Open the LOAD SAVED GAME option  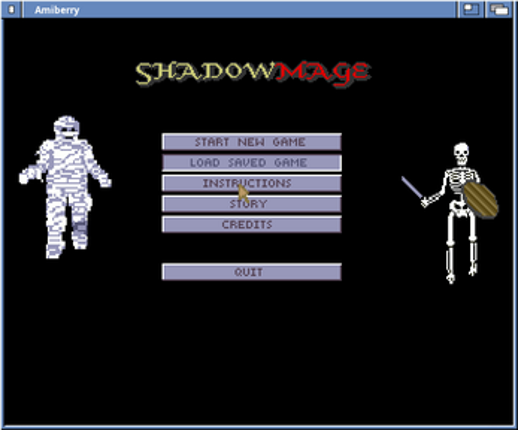(x=252, y=163)
